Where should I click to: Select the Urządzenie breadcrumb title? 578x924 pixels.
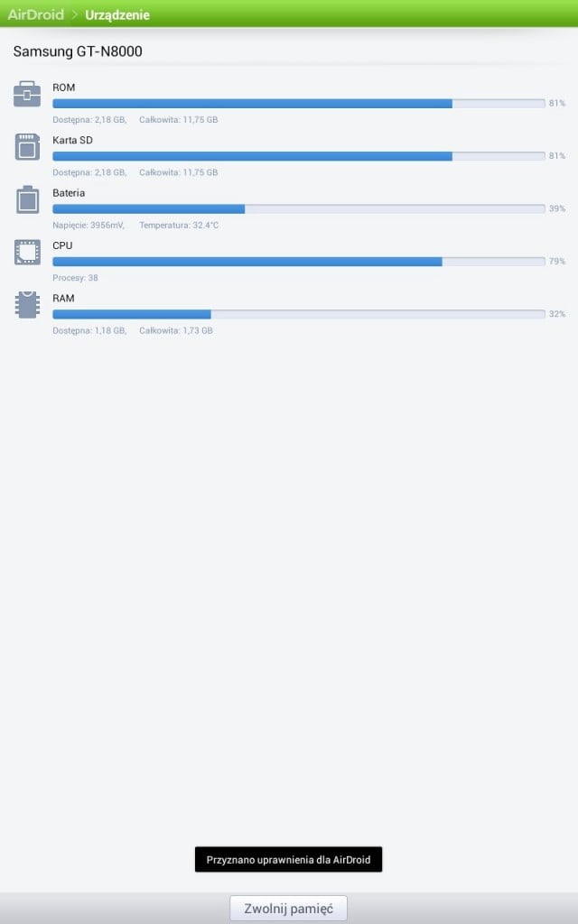pyautogui.click(x=117, y=14)
